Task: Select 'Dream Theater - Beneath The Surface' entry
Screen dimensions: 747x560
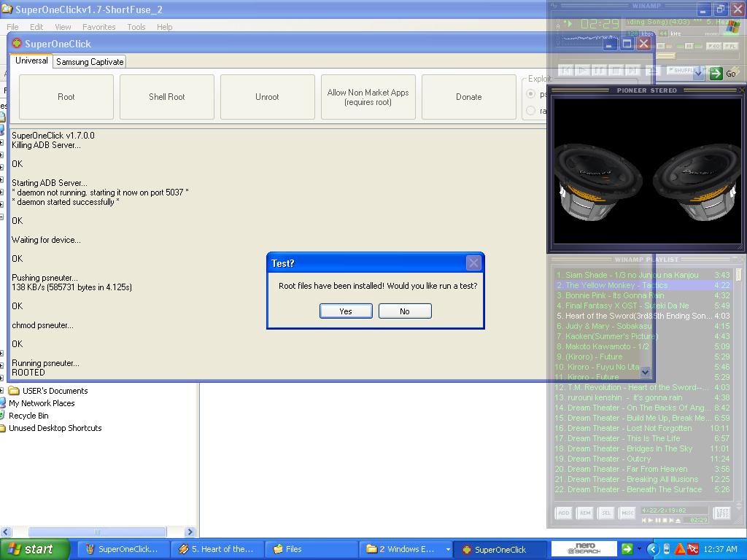Action: [x=643, y=489]
